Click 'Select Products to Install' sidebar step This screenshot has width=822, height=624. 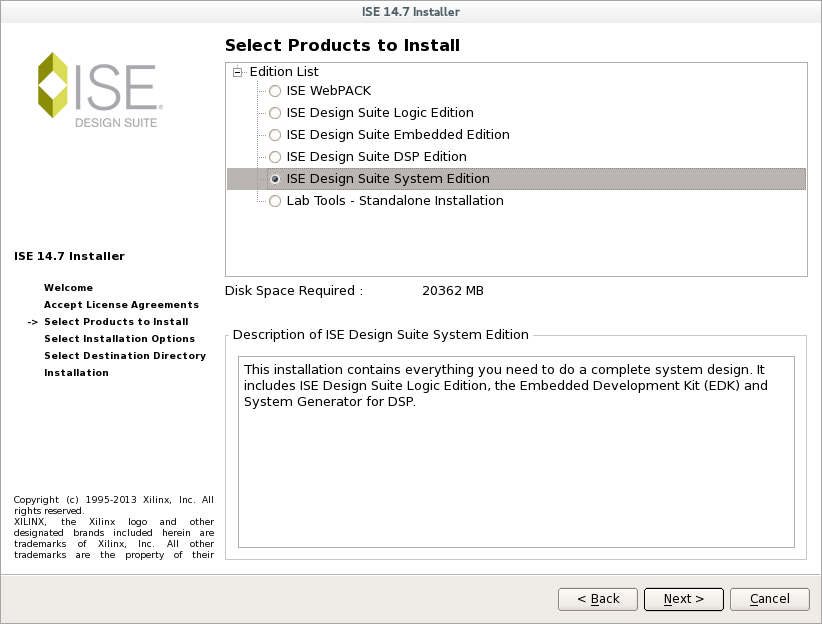pos(116,322)
